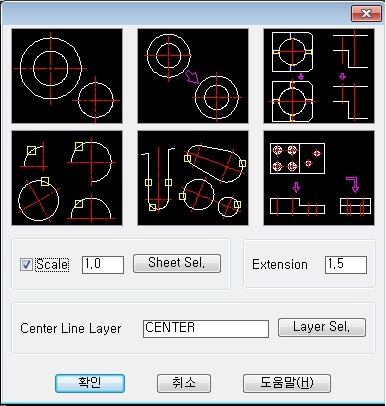
Task: Open the Sheet Sel. button
Action: (x=177, y=263)
